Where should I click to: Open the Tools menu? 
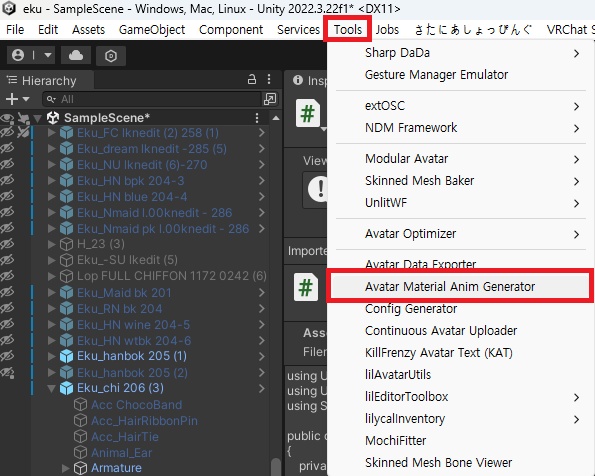(x=348, y=29)
